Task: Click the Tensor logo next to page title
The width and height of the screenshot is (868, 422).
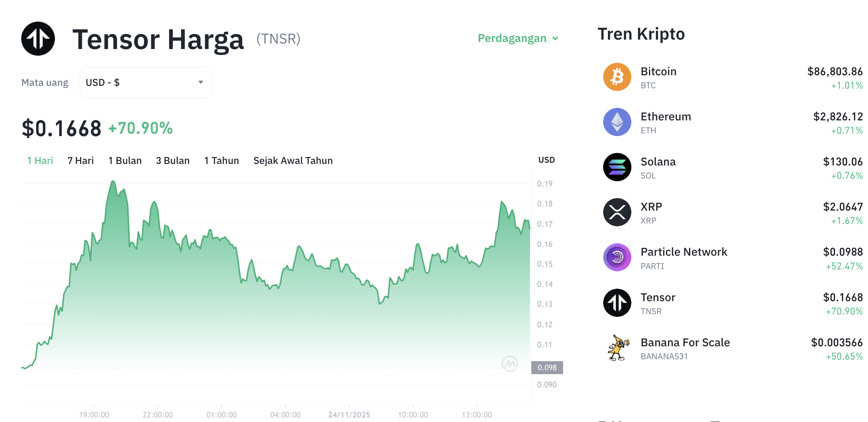Action: pyautogui.click(x=38, y=38)
